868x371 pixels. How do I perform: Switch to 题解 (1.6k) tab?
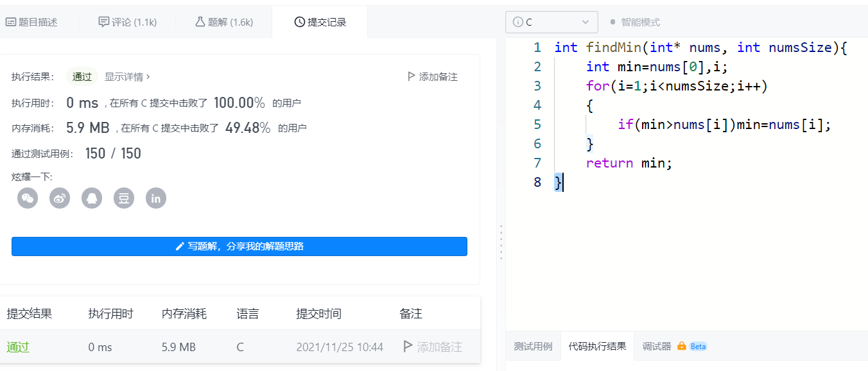pyautogui.click(x=224, y=22)
